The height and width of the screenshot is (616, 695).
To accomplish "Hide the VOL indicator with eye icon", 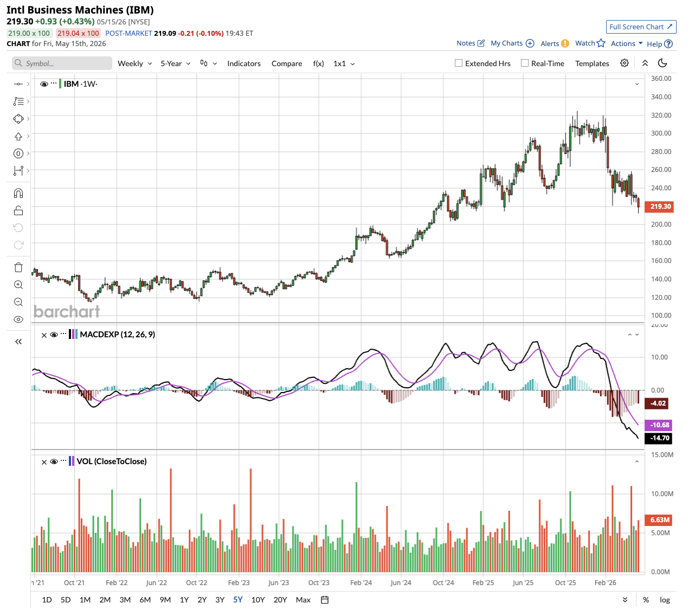I will point(54,461).
